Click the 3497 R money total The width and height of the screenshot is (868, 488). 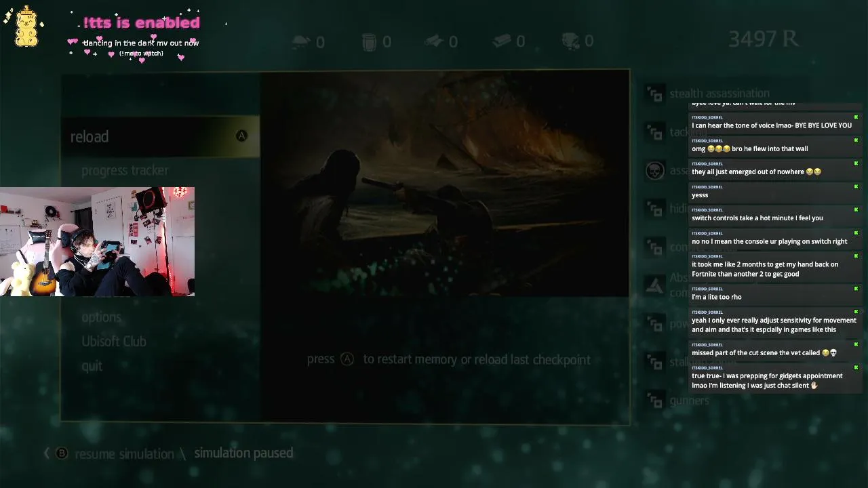click(763, 39)
